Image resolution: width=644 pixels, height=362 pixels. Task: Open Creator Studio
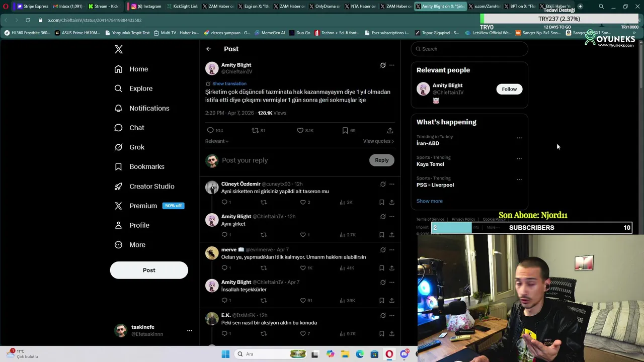pyautogui.click(x=144, y=186)
